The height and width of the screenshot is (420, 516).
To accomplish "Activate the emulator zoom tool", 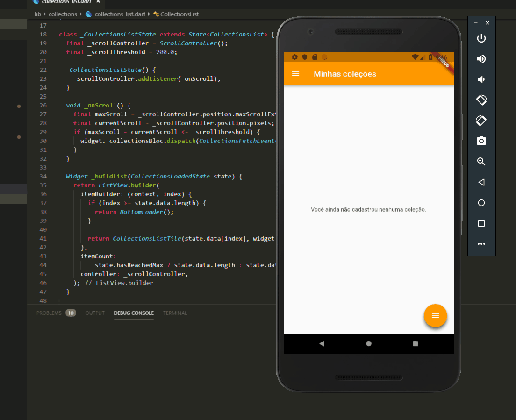I will [481, 162].
